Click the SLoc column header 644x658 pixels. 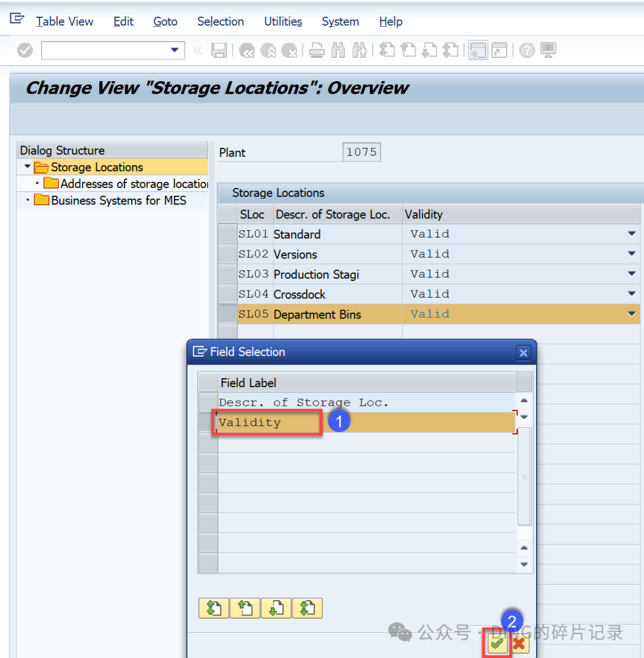pyautogui.click(x=255, y=214)
